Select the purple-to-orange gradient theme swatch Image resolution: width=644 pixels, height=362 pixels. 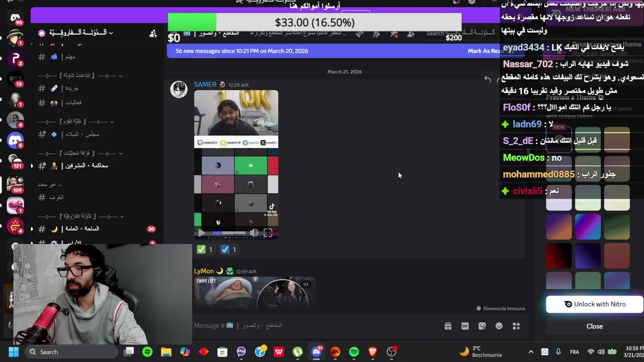coord(558,227)
